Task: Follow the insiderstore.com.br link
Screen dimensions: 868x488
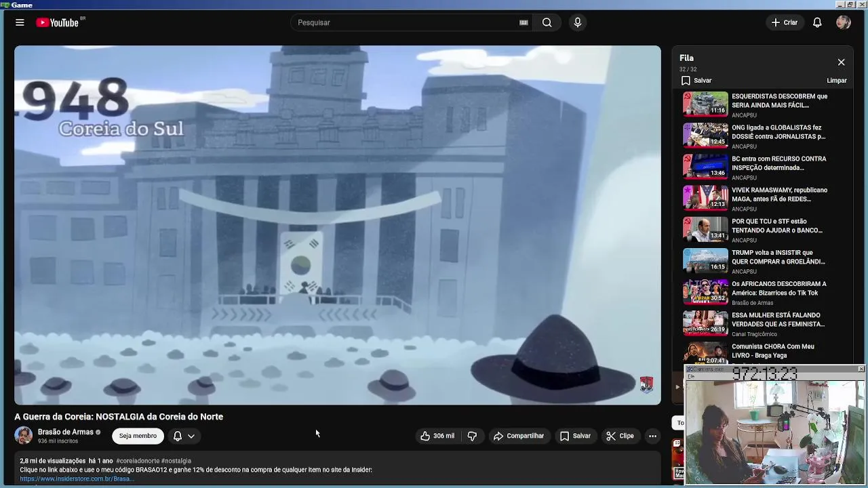Action: (77, 479)
